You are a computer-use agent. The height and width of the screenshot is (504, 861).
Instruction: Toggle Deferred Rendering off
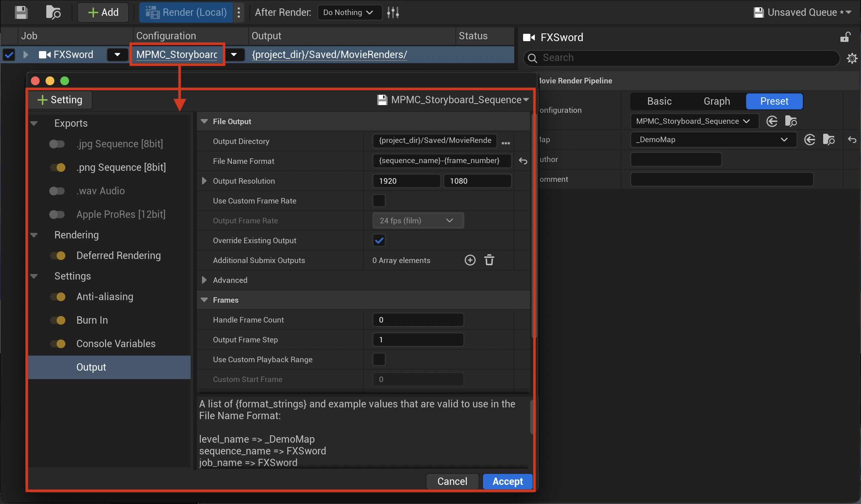coord(58,255)
